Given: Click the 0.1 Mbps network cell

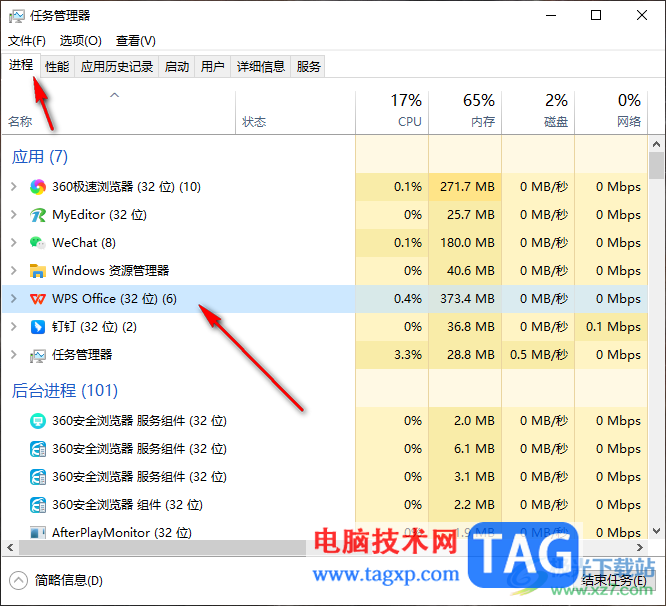Looking at the screenshot, I should 613,327.
